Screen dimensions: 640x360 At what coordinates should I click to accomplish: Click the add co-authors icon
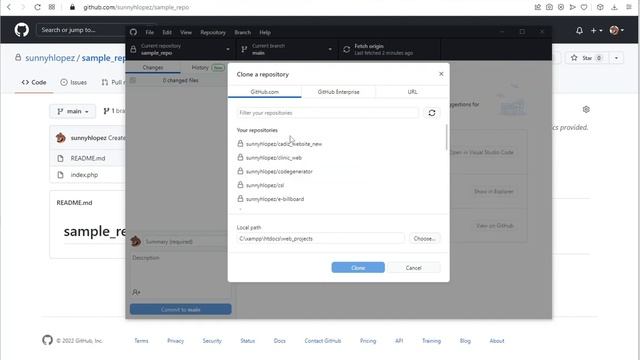click(x=136, y=292)
